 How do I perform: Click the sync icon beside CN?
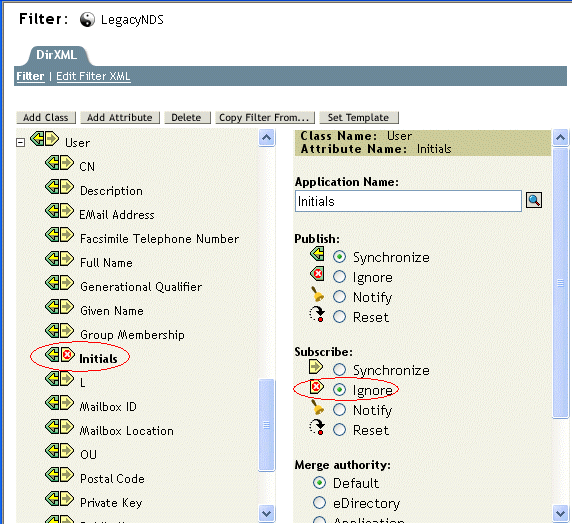(59, 163)
